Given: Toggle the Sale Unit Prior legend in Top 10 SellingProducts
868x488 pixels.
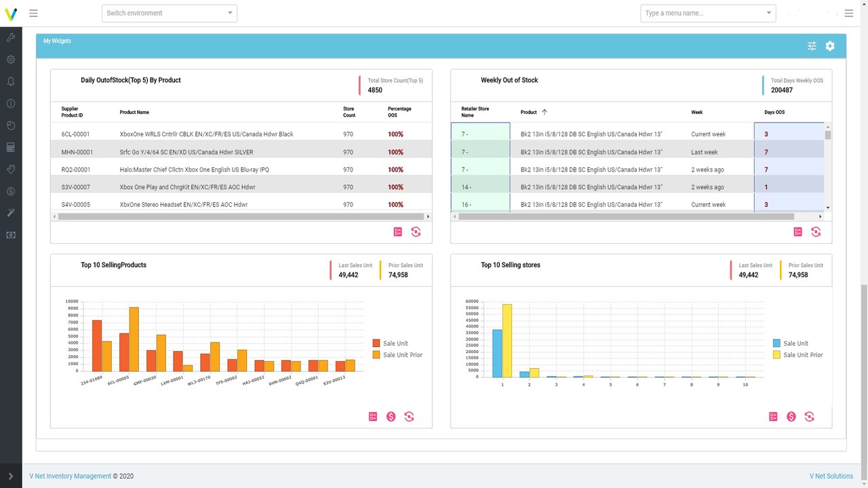Looking at the screenshot, I should click(x=397, y=354).
